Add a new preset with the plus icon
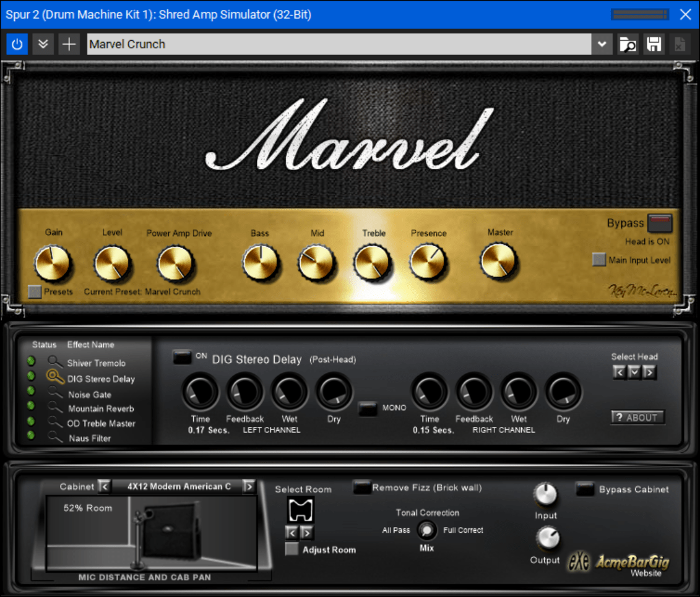The height and width of the screenshot is (597, 700). (x=69, y=44)
